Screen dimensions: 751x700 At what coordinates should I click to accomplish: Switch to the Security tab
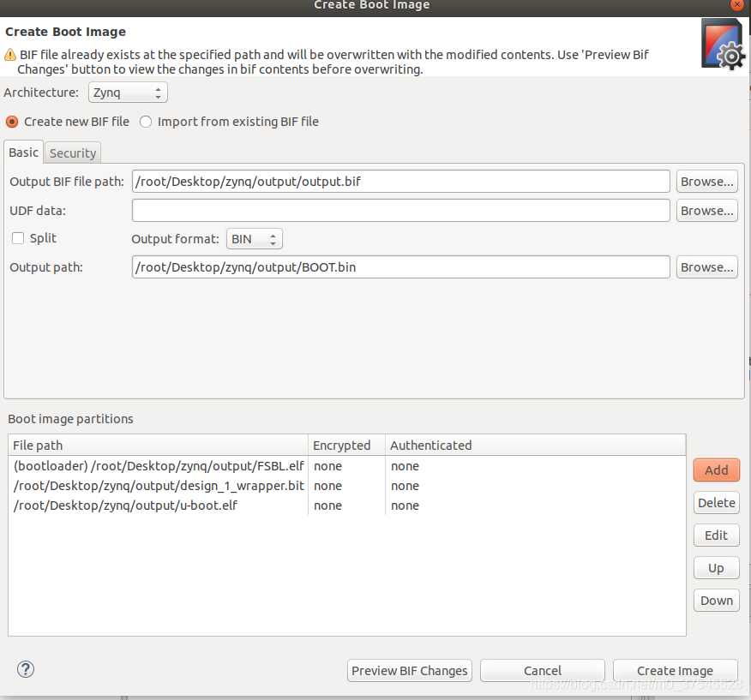tap(73, 153)
